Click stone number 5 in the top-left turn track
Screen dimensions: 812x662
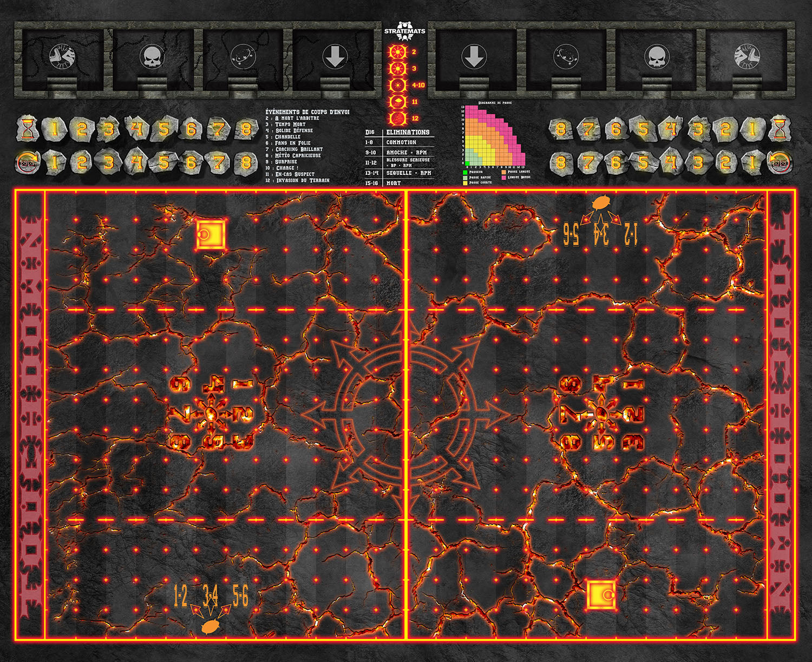click(163, 129)
